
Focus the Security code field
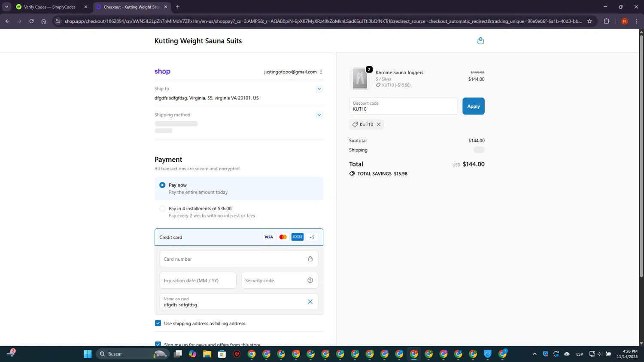[x=279, y=281]
